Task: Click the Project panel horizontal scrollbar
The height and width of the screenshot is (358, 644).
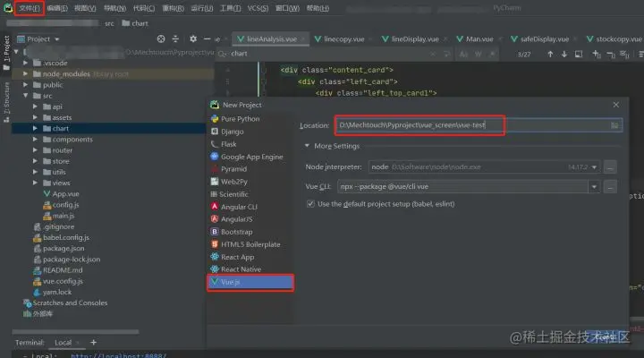Action: coord(75,331)
